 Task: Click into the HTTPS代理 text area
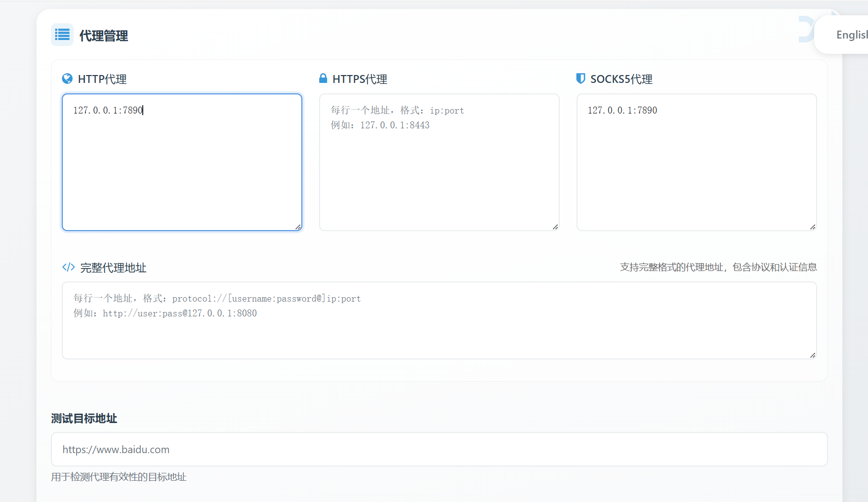coord(439,162)
